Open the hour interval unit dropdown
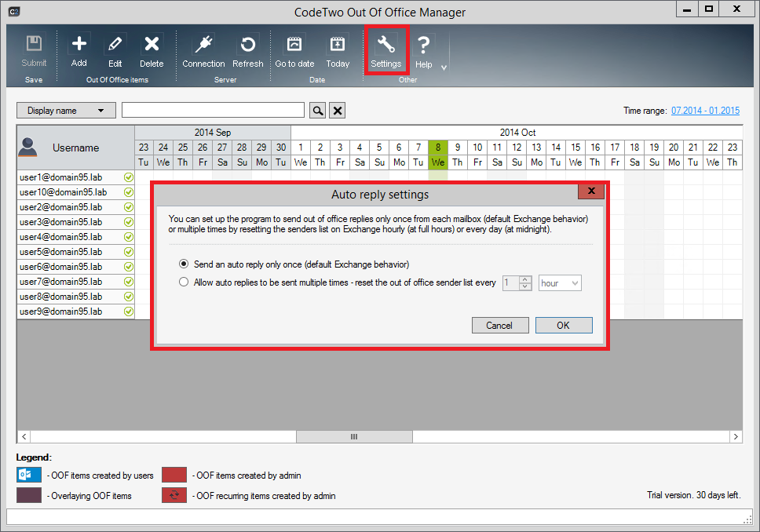 click(560, 283)
